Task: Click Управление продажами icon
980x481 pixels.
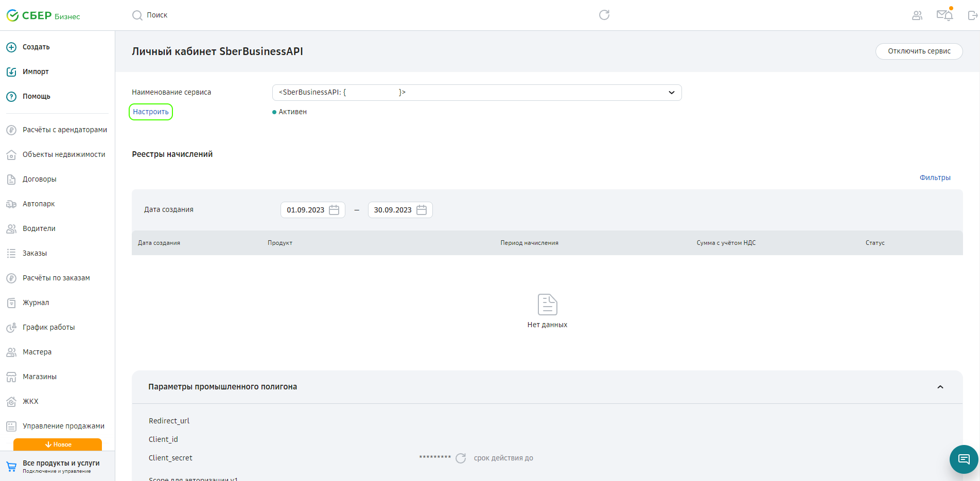Action: pyautogui.click(x=11, y=426)
